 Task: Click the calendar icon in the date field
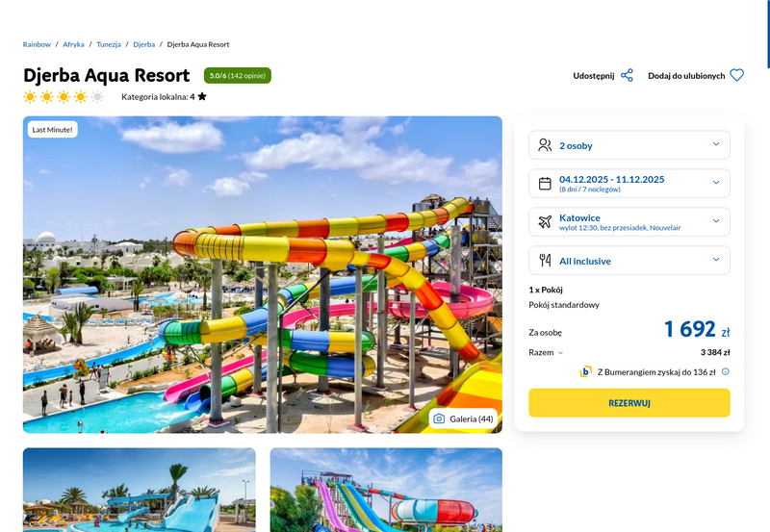(545, 183)
